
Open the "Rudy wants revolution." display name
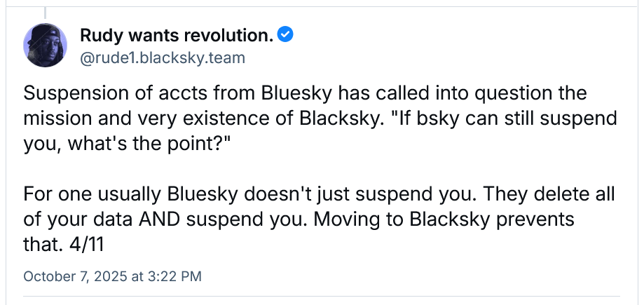point(177,34)
